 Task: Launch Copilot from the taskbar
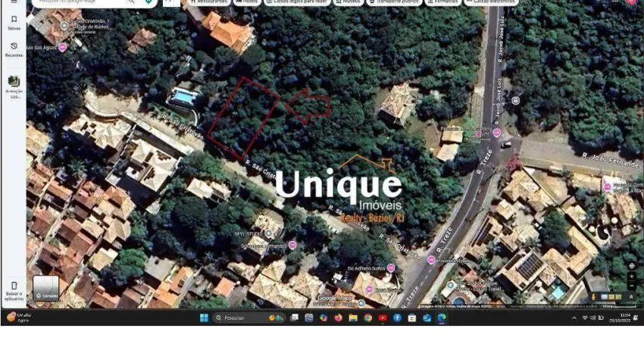[324, 318]
